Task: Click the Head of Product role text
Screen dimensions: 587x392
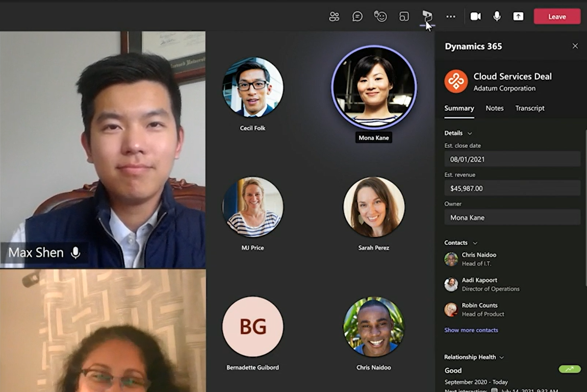Action: (483, 314)
